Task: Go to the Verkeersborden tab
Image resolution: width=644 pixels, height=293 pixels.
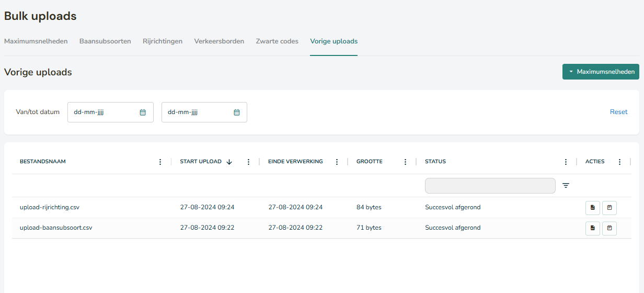Action: click(x=219, y=41)
